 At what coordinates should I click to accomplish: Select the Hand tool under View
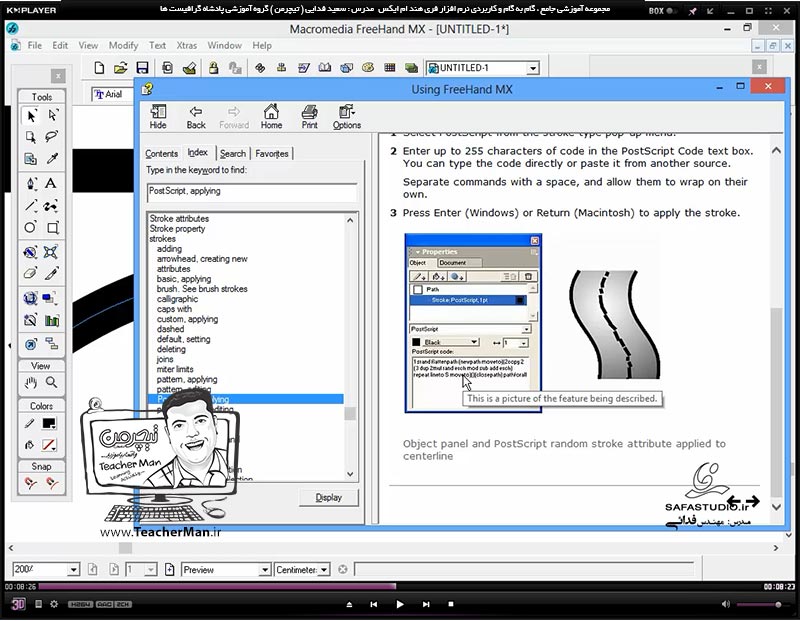click(x=31, y=383)
